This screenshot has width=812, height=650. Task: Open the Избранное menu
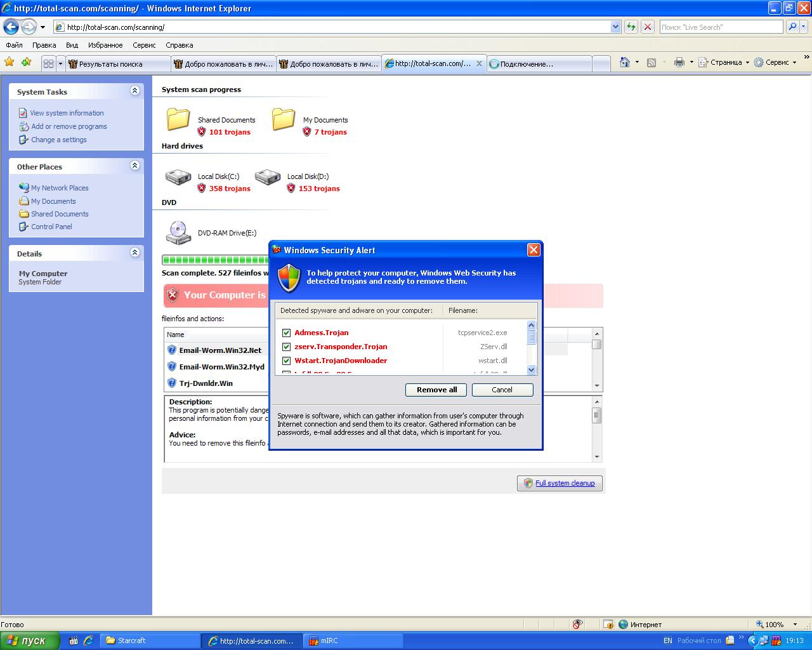click(x=105, y=45)
